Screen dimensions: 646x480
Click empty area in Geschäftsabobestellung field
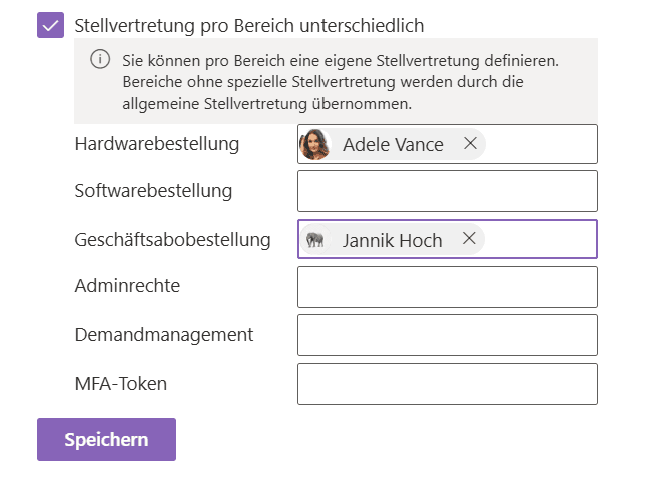[x=540, y=239]
